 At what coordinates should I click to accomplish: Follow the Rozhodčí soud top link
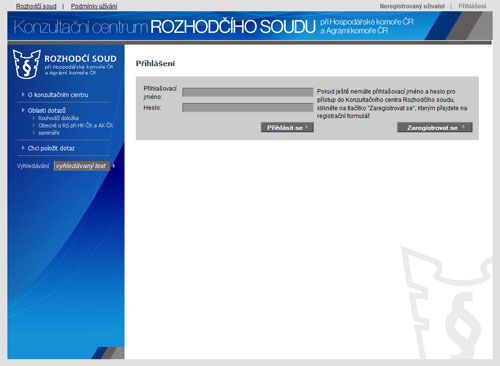36,6
